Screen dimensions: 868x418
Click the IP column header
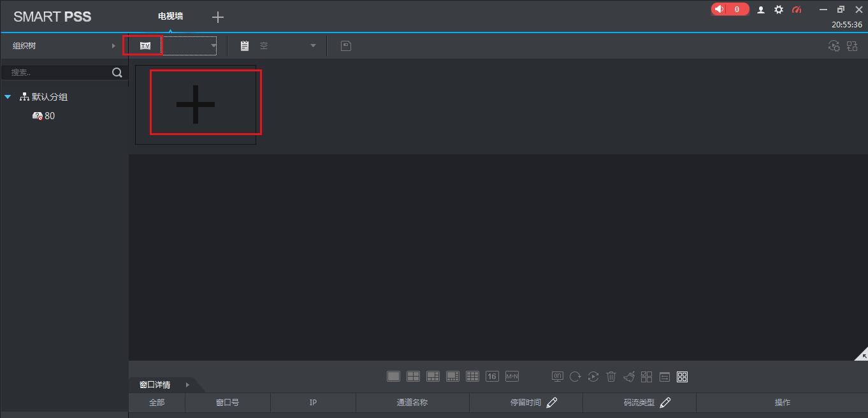coord(313,403)
